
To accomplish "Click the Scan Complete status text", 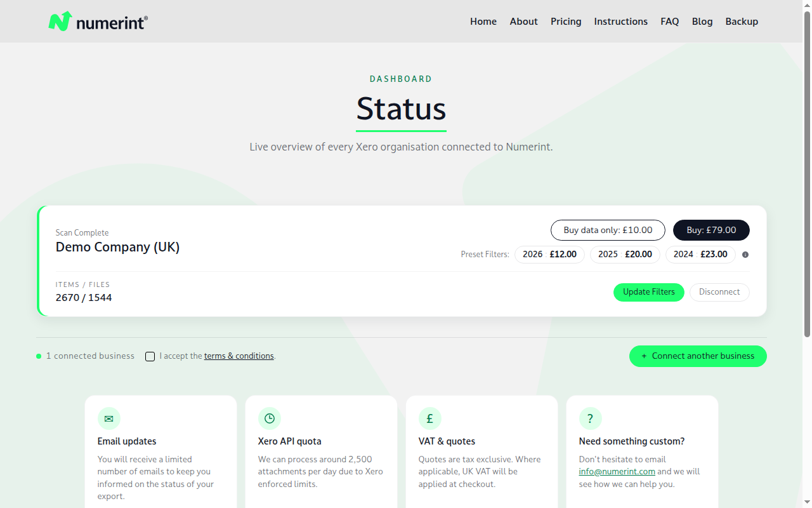I will coord(82,232).
